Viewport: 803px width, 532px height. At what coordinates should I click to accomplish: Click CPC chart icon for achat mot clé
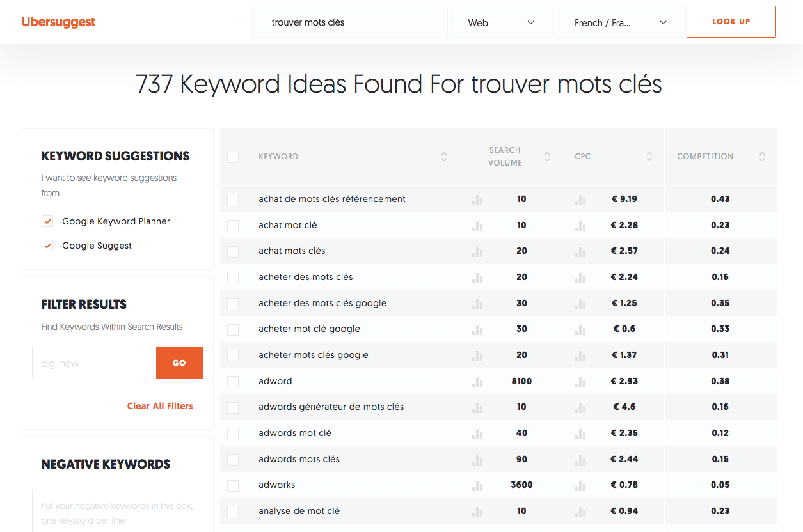pos(580,226)
